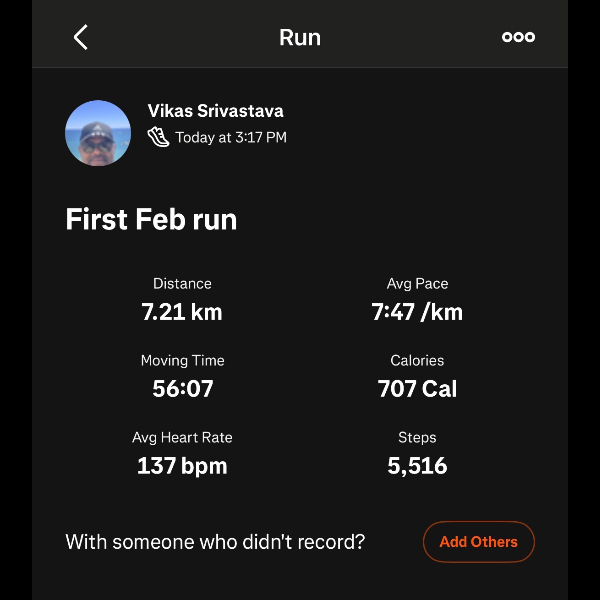Tap the 707 Cal calories value
This screenshot has height=600, width=600.
click(x=417, y=389)
